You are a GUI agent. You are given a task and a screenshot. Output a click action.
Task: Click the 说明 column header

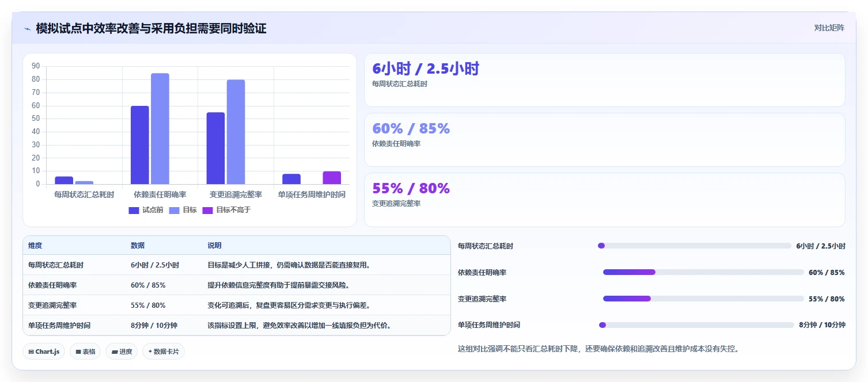click(x=215, y=246)
